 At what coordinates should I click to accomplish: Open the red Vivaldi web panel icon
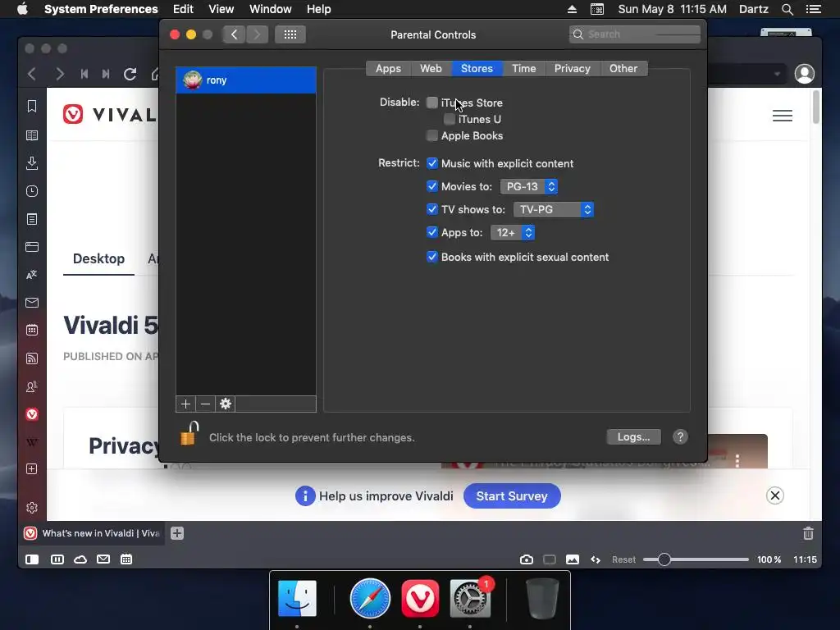(32, 414)
